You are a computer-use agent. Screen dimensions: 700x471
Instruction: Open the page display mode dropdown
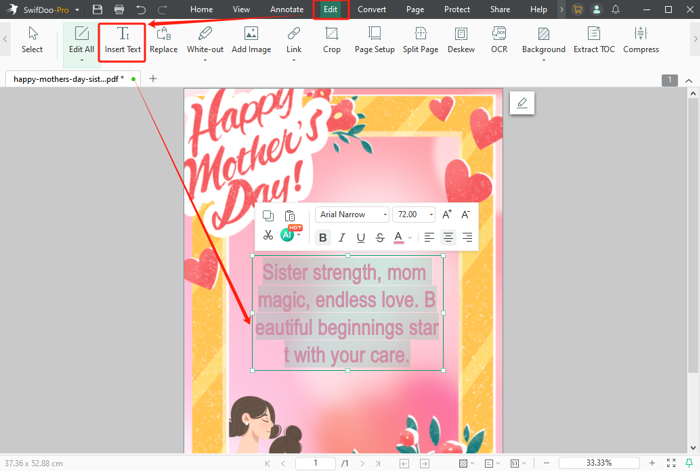pyautogui.click(x=492, y=463)
